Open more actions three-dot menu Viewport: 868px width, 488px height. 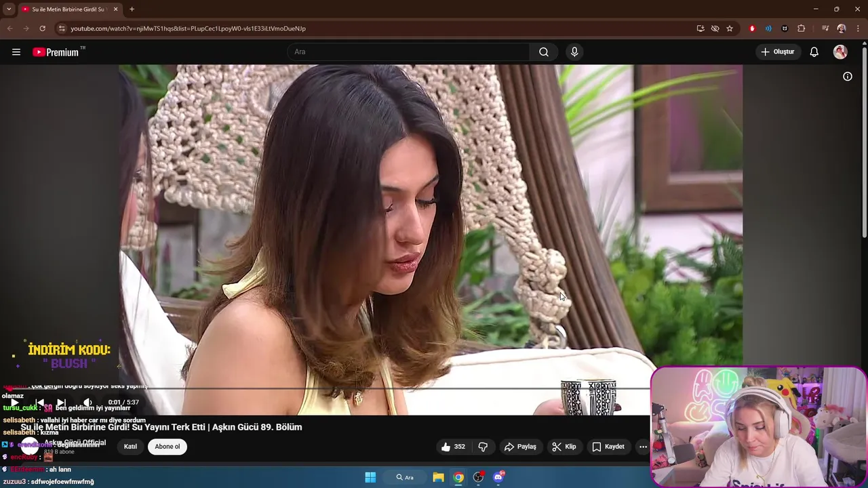pyautogui.click(x=643, y=447)
